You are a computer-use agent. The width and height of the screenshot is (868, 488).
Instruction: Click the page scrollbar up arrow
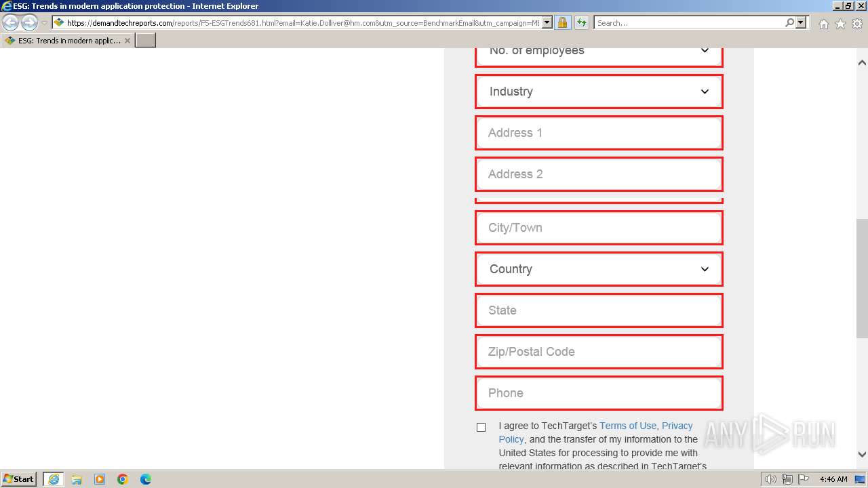tap(862, 63)
